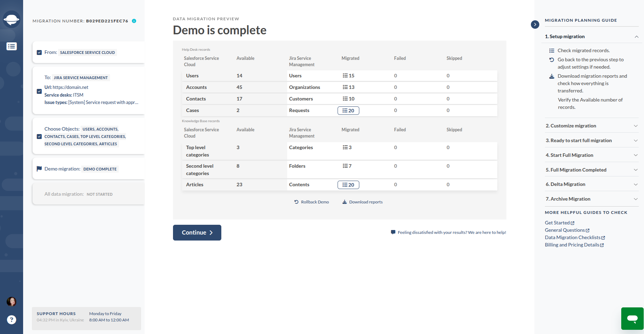View migrated Customers list icon 10
Viewport: 644px width, 334px height.
tap(348, 99)
